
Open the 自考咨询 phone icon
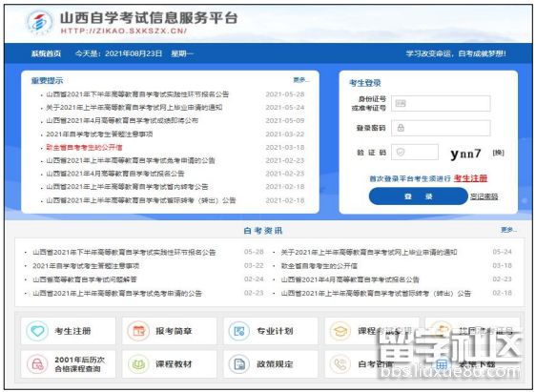point(340,364)
